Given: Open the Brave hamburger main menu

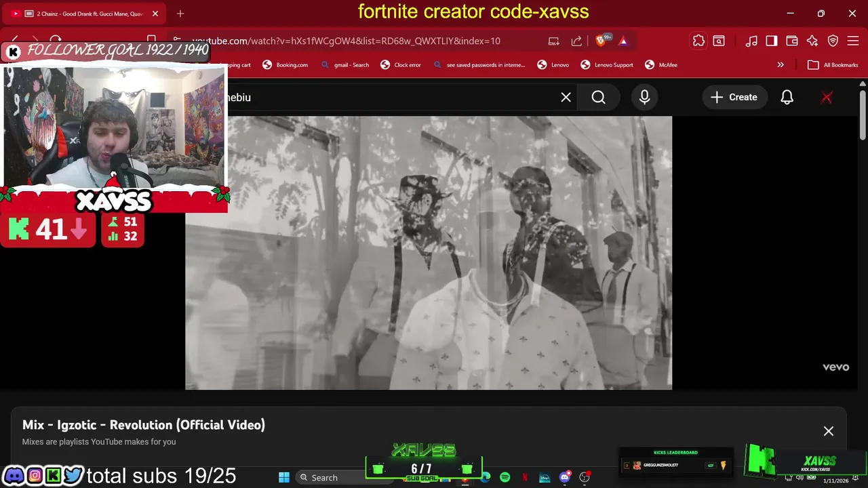Looking at the screenshot, I should tap(854, 41).
